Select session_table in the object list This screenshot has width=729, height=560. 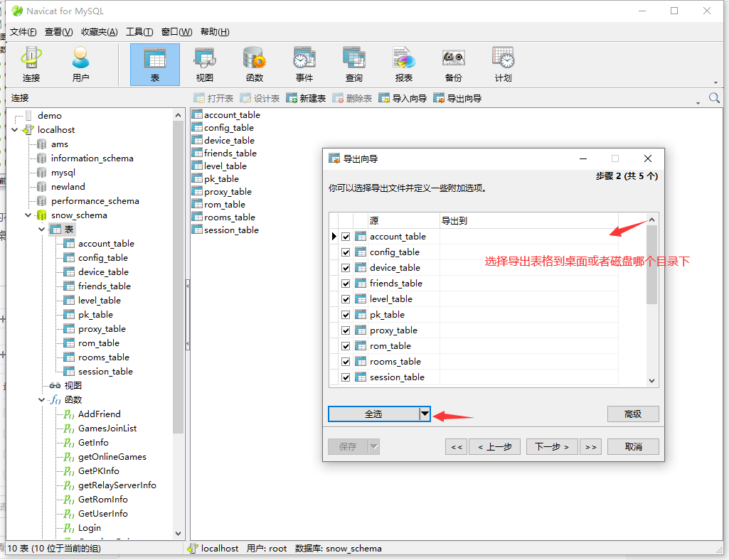point(231,230)
